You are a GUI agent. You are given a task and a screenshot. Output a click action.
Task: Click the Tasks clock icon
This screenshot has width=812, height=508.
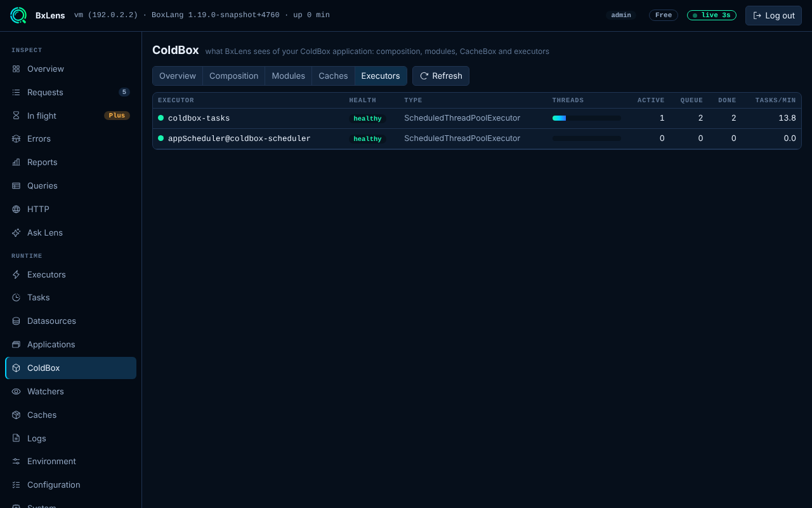[16, 297]
